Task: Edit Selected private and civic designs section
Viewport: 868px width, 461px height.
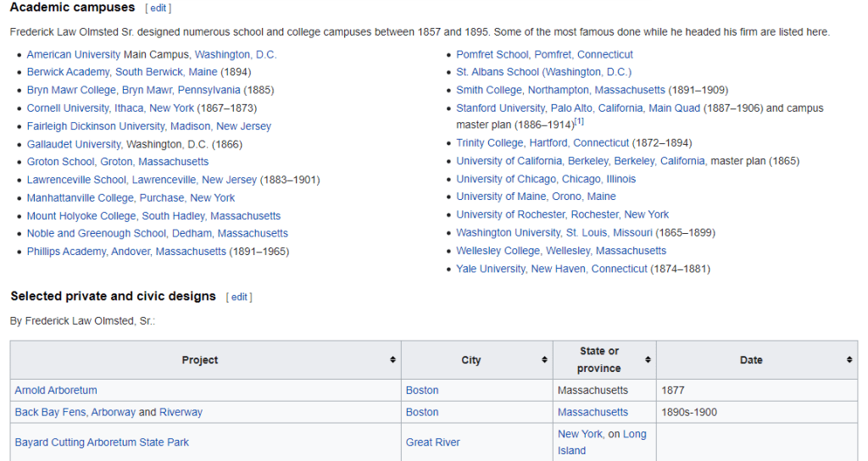Action: (x=239, y=297)
